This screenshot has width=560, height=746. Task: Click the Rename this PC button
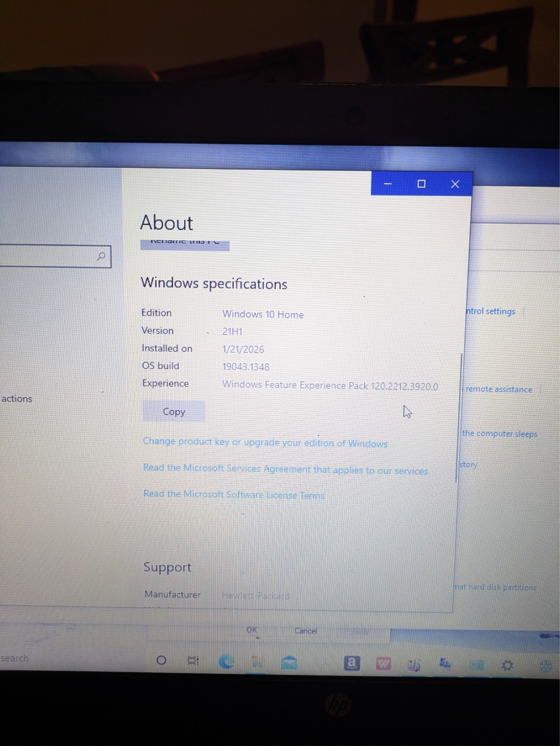pyautogui.click(x=185, y=245)
